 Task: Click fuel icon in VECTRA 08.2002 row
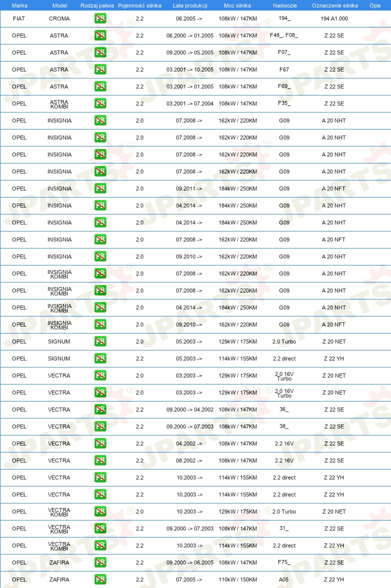click(x=100, y=460)
